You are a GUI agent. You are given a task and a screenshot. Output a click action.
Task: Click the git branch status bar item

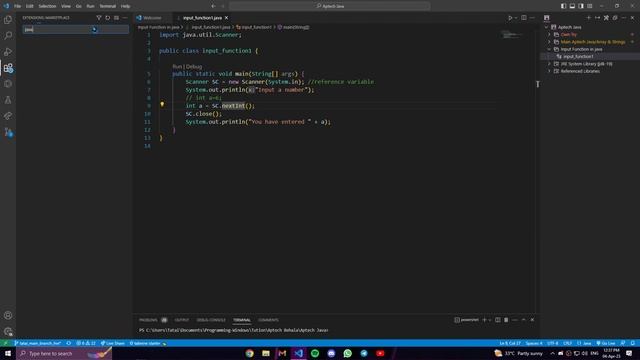(38, 343)
